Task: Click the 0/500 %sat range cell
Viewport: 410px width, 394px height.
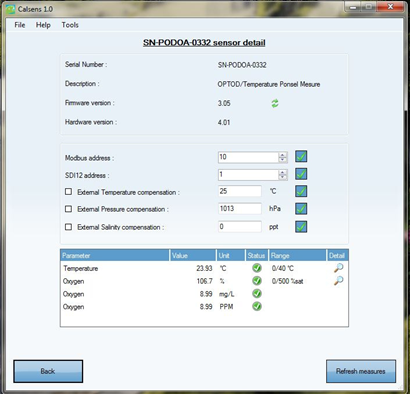Action: pyautogui.click(x=287, y=281)
